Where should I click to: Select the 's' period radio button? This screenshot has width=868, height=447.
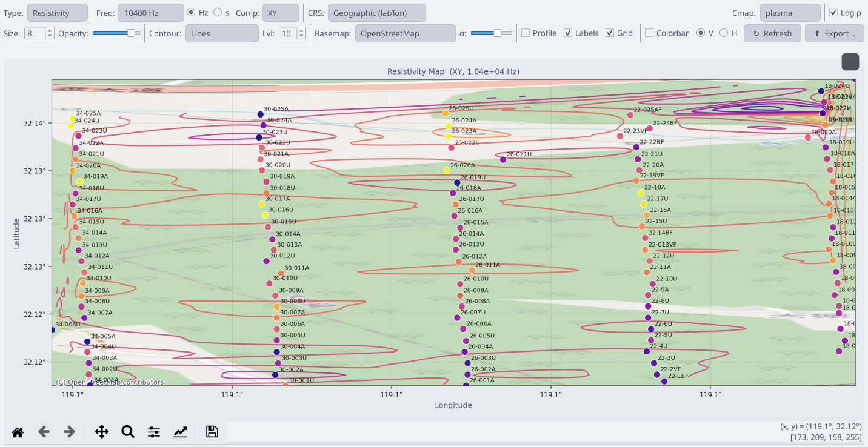pos(221,13)
